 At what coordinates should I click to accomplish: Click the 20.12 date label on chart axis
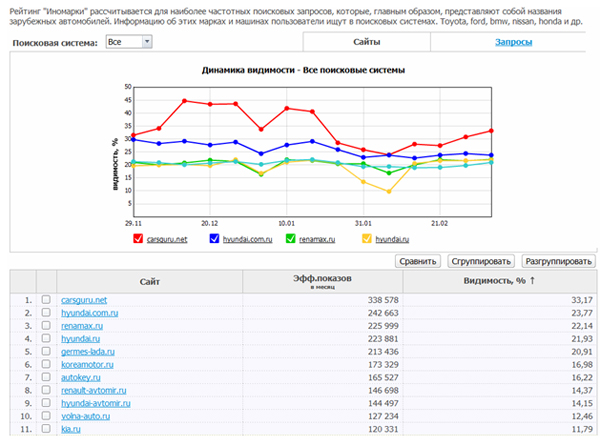coord(210,223)
